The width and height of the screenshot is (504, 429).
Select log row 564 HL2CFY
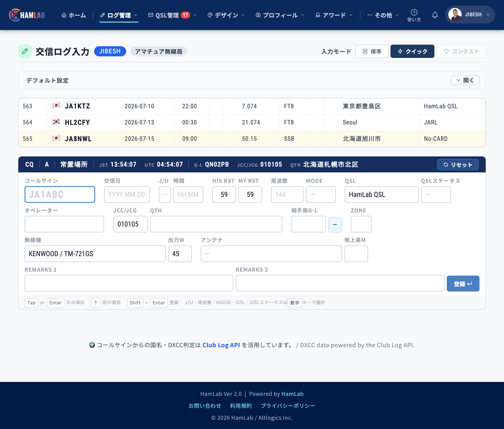252,122
